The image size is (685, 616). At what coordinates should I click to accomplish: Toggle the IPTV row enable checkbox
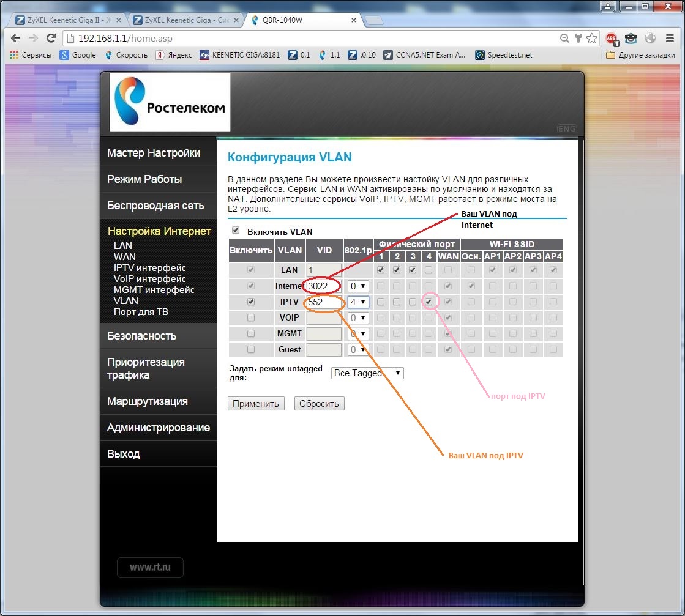point(251,302)
